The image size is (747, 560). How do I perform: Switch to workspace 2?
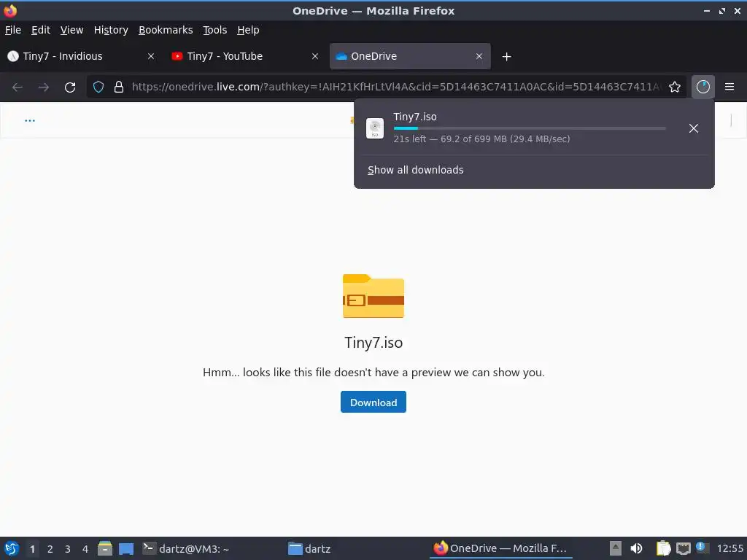coord(50,549)
